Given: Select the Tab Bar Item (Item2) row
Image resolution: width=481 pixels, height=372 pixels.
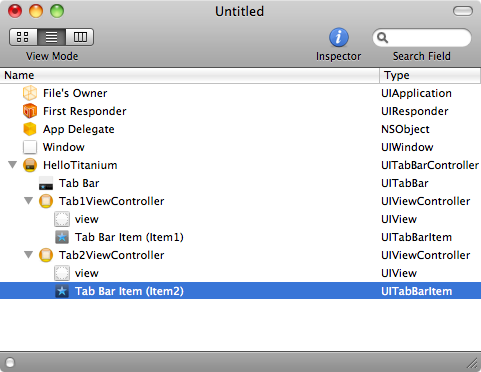Looking at the screenshot, I should click(240, 291).
